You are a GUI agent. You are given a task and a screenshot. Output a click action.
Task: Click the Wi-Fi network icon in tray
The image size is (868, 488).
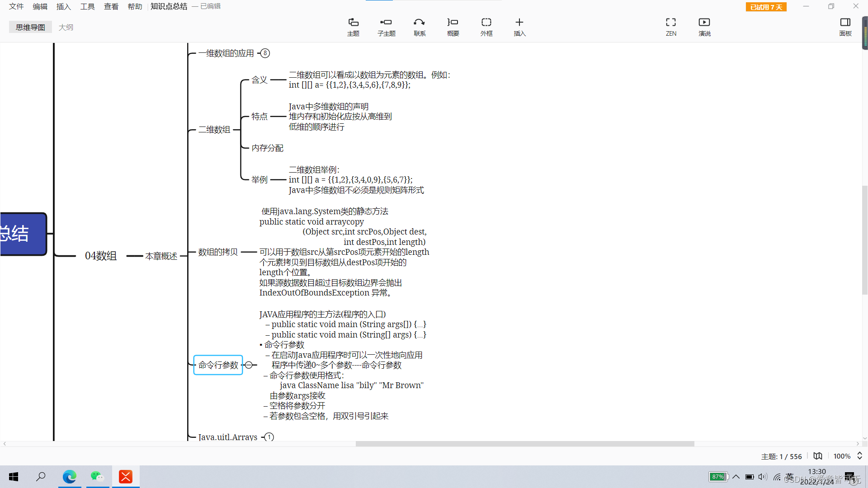(777, 477)
